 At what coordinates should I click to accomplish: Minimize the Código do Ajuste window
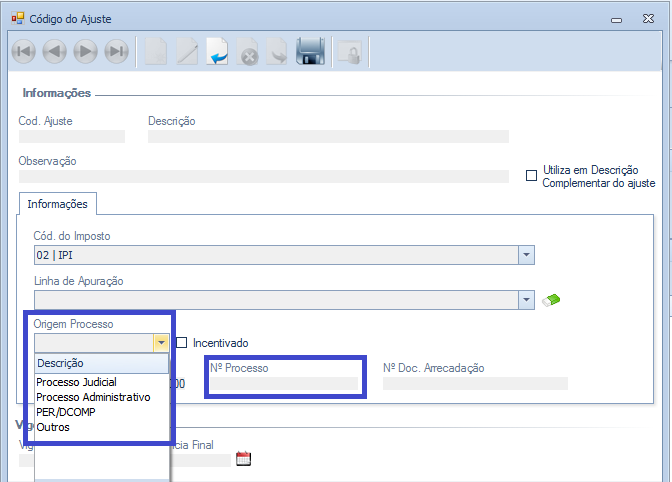click(616, 20)
